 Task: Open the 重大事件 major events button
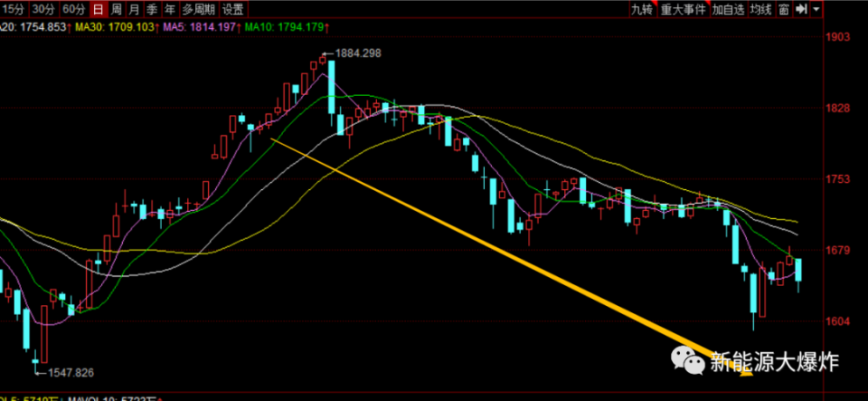click(x=684, y=9)
